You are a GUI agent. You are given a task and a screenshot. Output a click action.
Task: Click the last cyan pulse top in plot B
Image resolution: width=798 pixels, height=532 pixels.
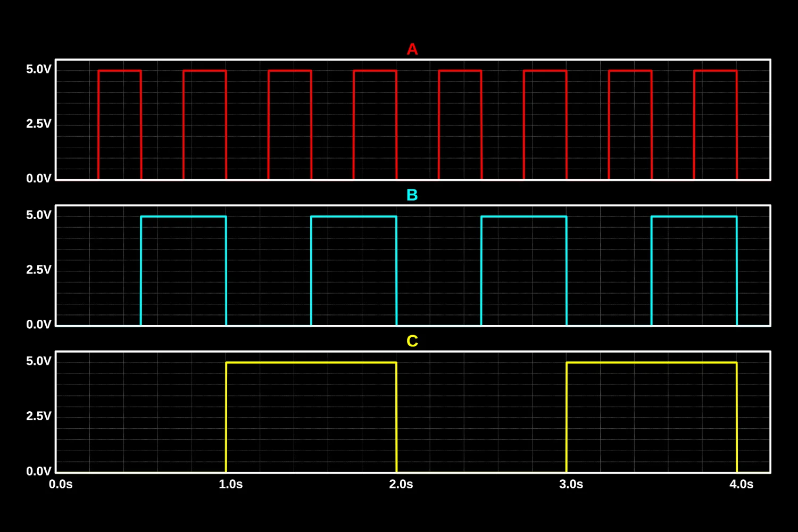pyautogui.click(x=694, y=217)
